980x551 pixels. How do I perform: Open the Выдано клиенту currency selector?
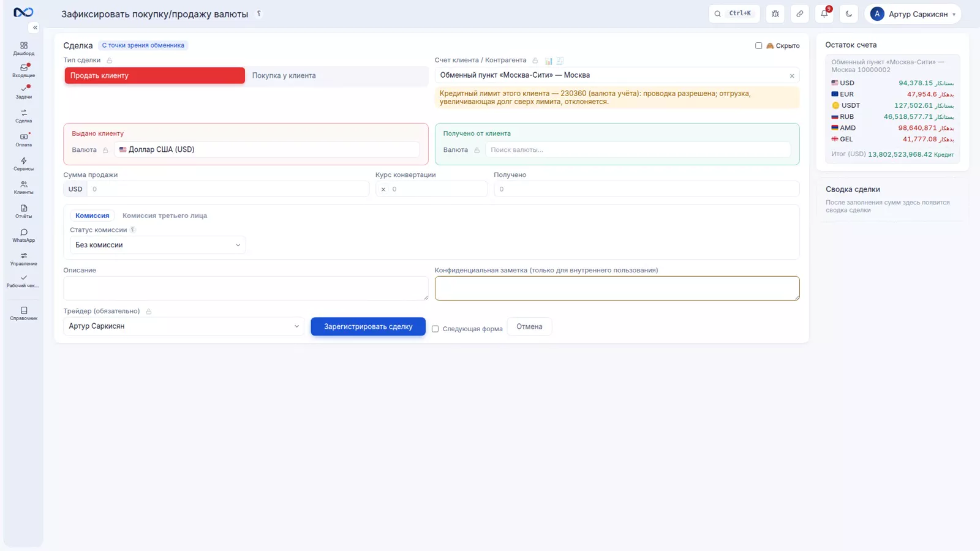tap(267, 149)
